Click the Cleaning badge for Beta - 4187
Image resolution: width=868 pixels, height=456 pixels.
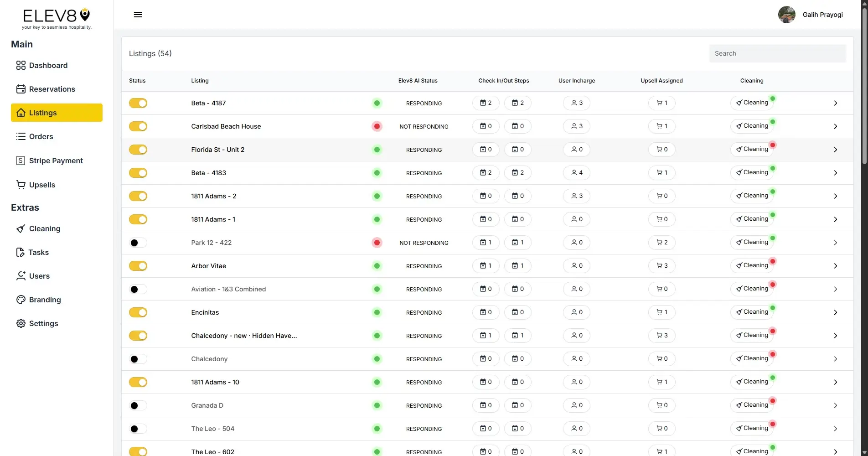pos(752,102)
